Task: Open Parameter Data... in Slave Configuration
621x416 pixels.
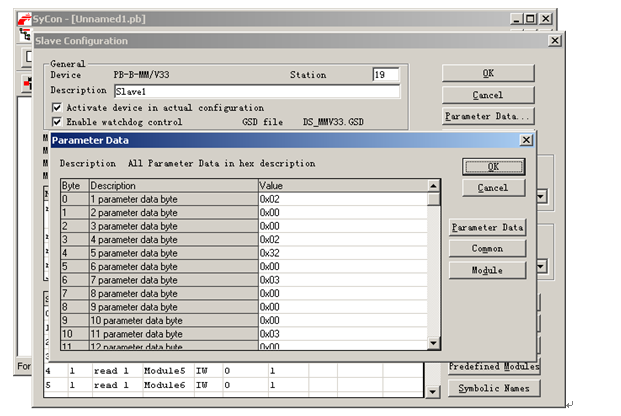Action: (x=488, y=117)
